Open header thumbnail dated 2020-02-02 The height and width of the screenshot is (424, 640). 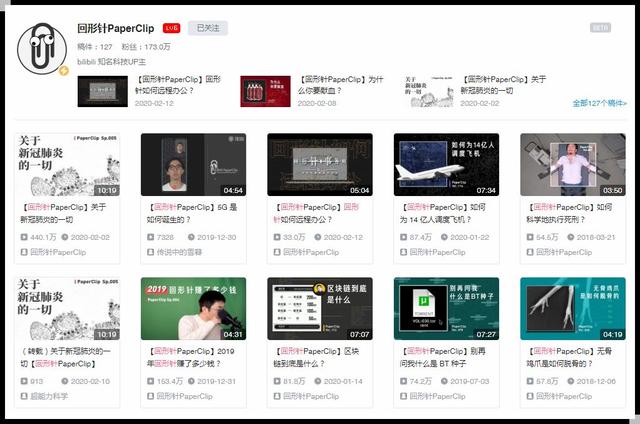pyautogui.click(x=428, y=91)
